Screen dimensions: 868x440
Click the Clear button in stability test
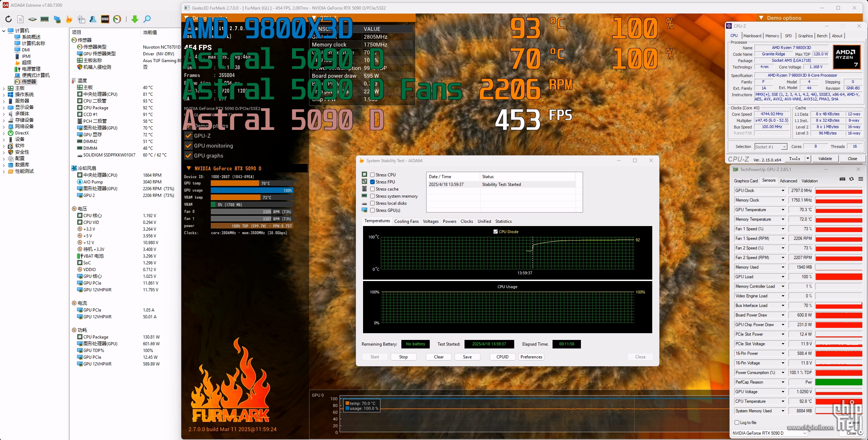[x=439, y=357]
